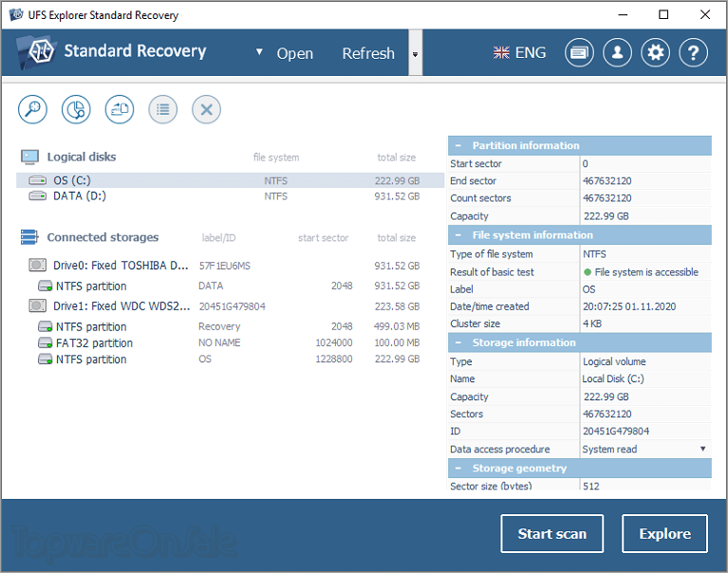
Task: Click the magnifier scan storage icon
Action: click(x=32, y=109)
